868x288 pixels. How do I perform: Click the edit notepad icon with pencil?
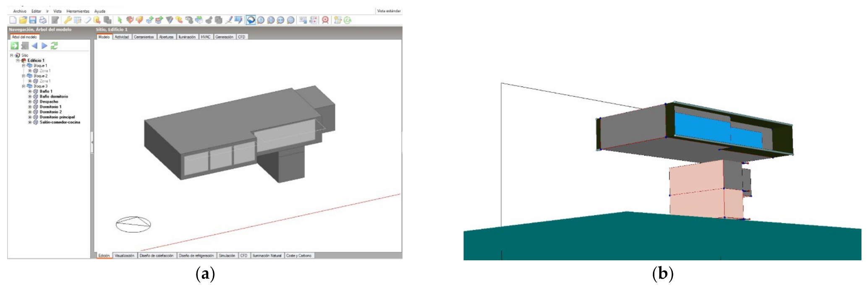pyautogui.click(x=55, y=20)
